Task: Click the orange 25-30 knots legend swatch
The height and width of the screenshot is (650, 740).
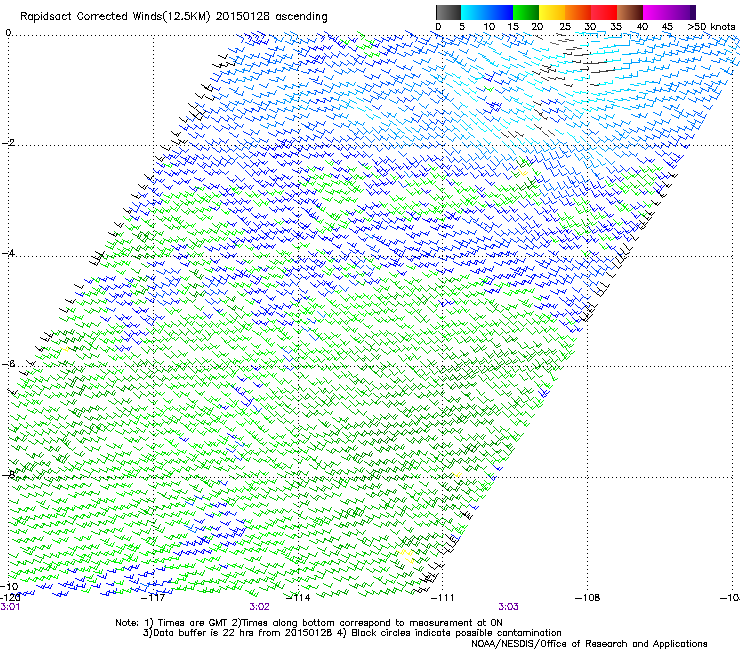Action: click(578, 12)
